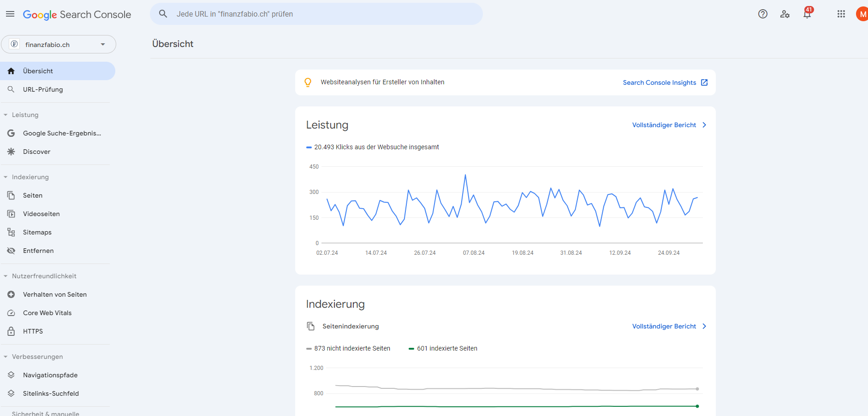Click the external link icon beside Search Console Insights
This screenshot has width=868, height=416.
point(704,82)
